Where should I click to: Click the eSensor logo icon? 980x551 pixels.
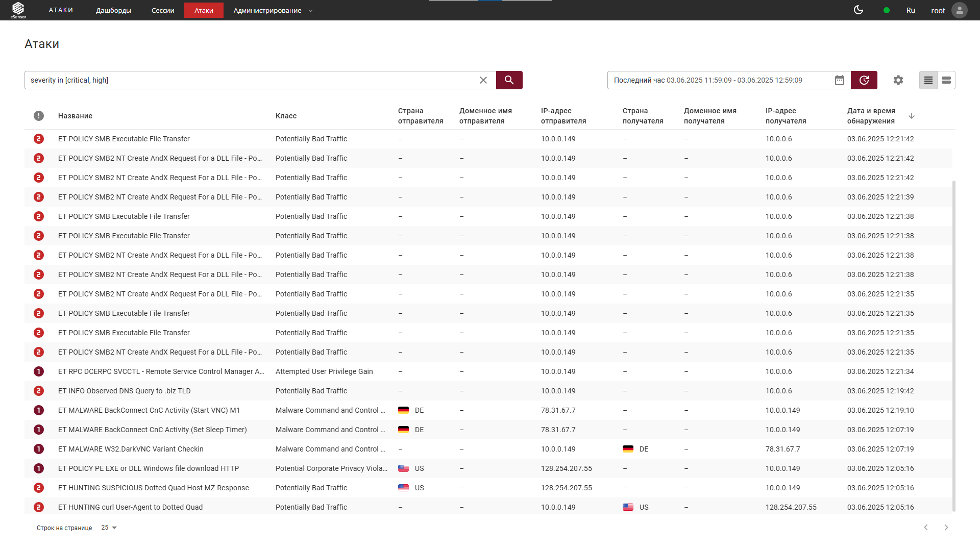click(18, 9)
